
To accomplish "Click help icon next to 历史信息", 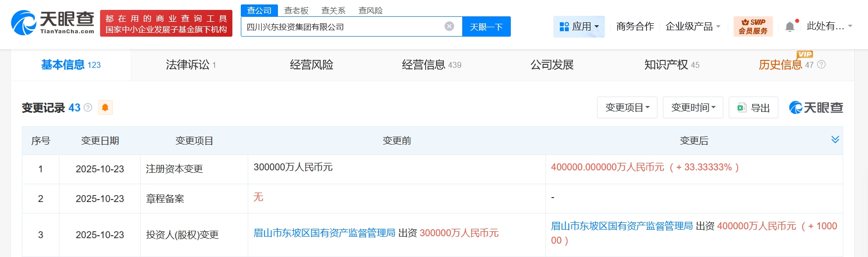I will coord(821,65).
